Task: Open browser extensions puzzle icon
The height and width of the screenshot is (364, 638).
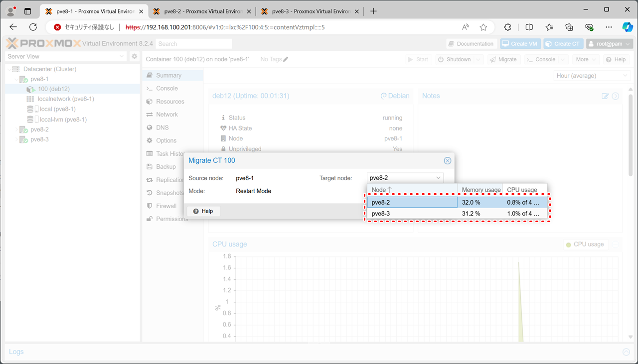Action: 508,27
